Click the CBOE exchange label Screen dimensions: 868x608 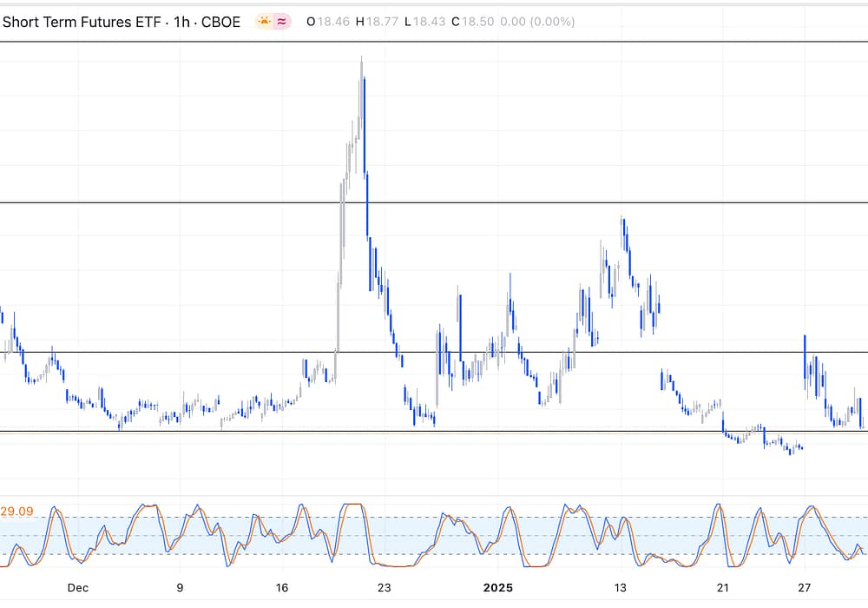[221, 22]
